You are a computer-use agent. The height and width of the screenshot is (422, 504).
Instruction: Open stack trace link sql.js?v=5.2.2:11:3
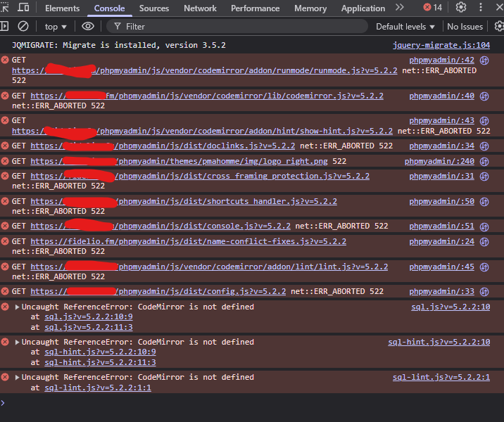click(x=89, y=327)
